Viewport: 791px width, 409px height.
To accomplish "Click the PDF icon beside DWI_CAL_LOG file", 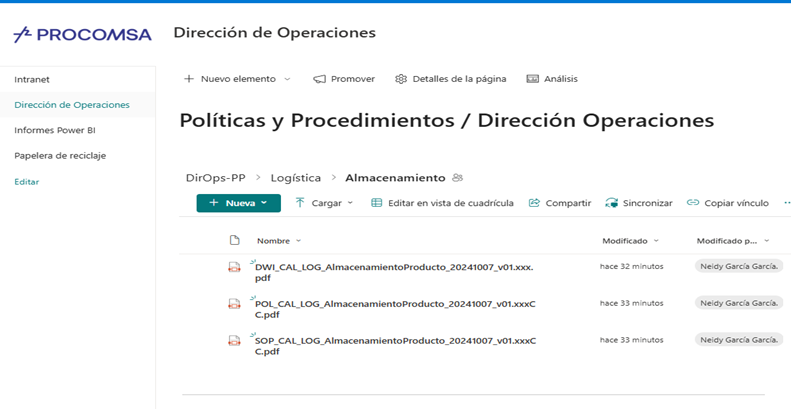I will (234, 267).
